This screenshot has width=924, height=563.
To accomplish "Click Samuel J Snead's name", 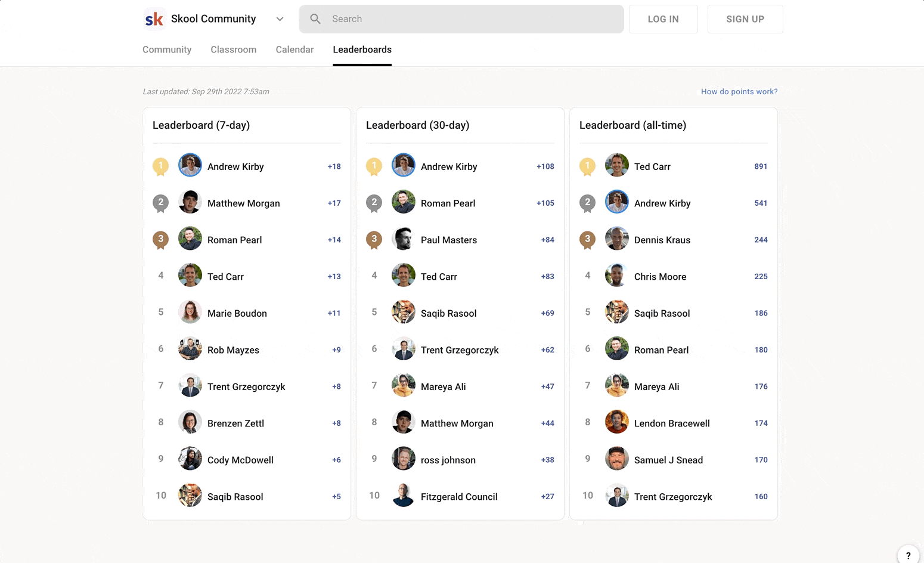I will tap(668, 460).
